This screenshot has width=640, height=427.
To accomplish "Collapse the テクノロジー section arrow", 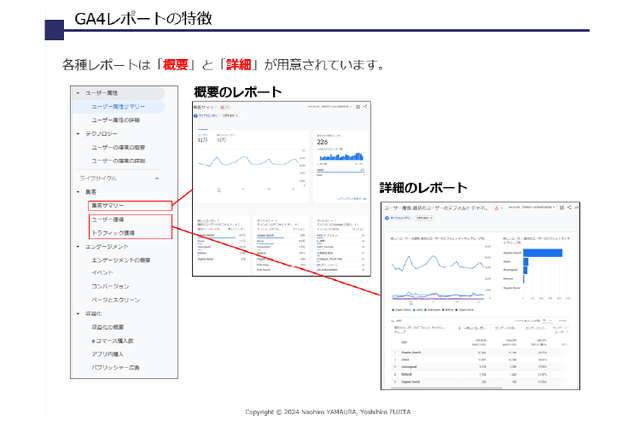I will (x=78, y=134).
